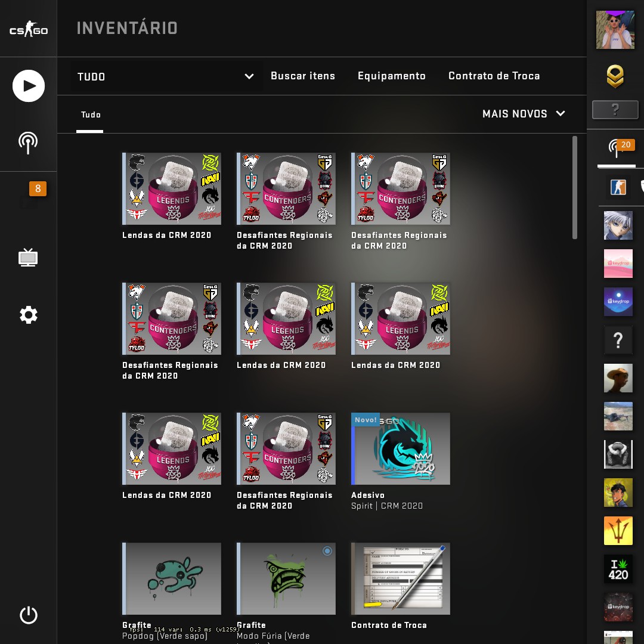Open Contrato de Troca in the top menu
The width and height of the screenshot is (644, 644).
point(494,76)
